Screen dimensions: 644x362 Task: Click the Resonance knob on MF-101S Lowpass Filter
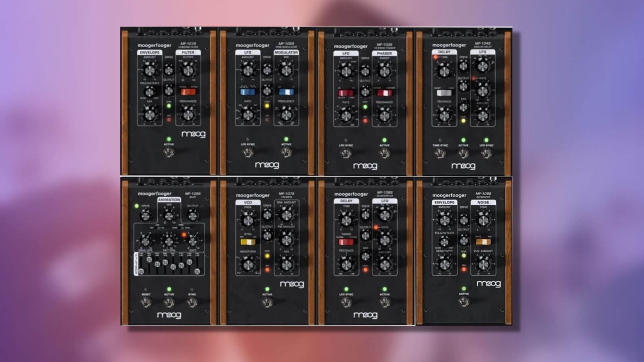[188, 115]
